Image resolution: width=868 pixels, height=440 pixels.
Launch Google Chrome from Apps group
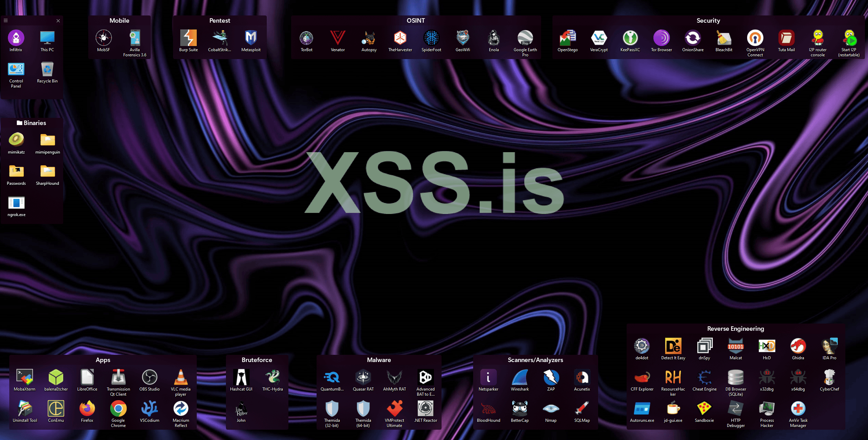tap(118, 409)
